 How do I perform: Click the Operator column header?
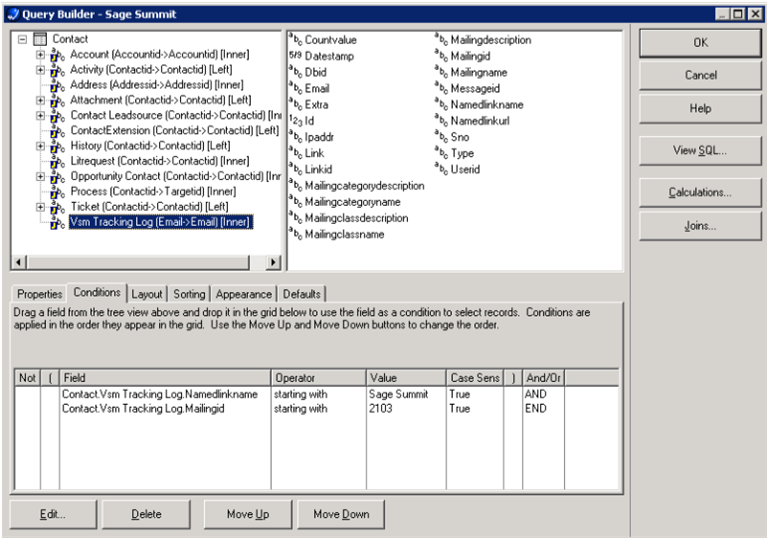(x=318, y=378)
